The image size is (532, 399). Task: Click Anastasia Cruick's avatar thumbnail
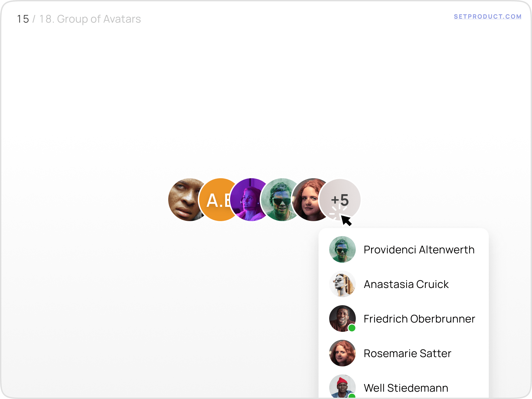(342, 284)
